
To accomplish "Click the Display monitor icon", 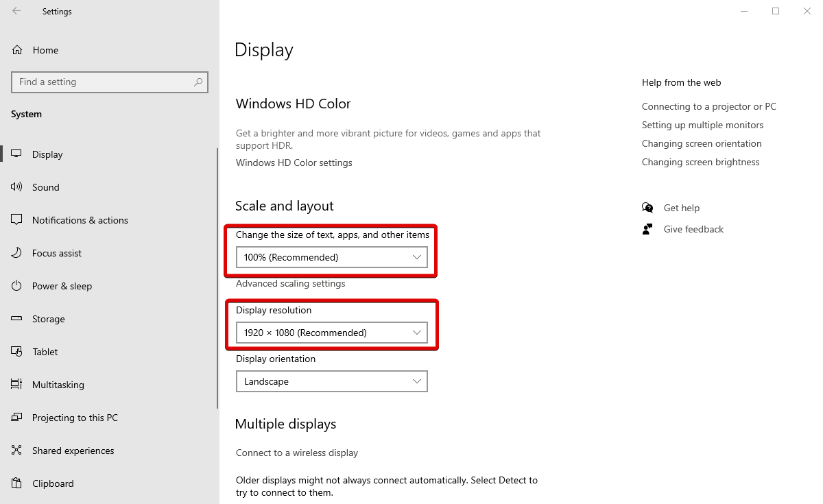I will tap(17, 154).
